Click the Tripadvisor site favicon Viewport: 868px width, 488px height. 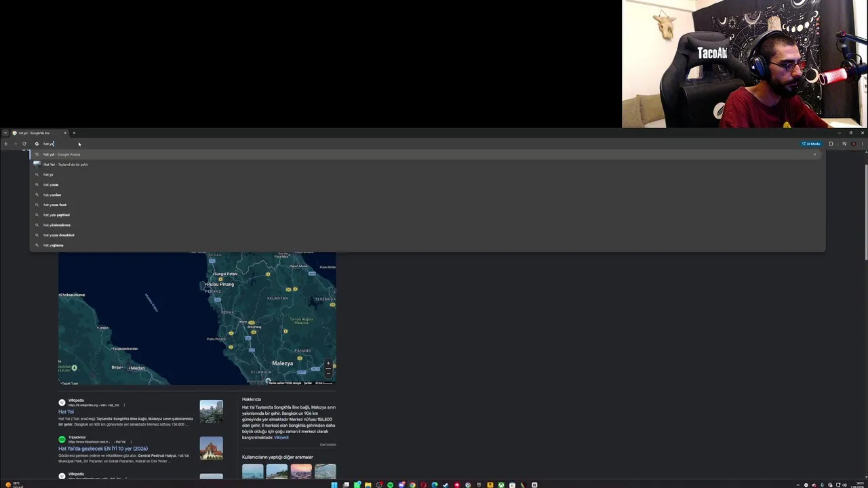tap(62, 439)
